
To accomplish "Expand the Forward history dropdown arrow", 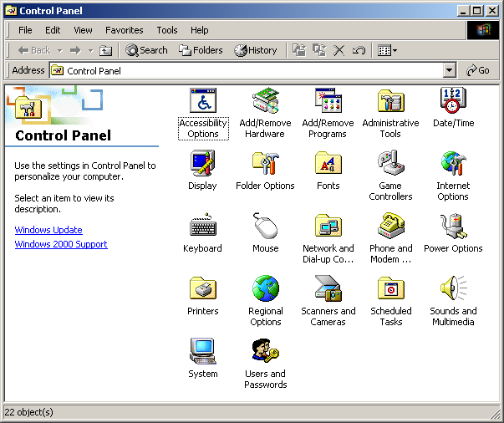I will tap(90, 50).
